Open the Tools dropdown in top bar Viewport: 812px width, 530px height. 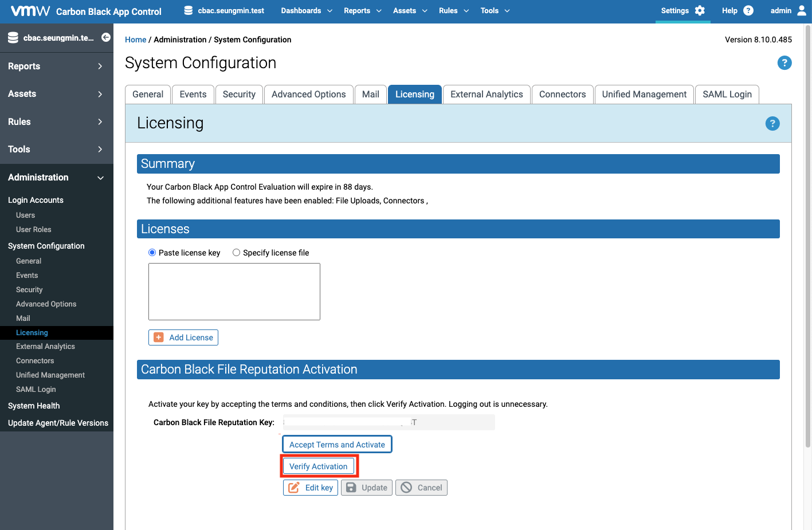point(495,10)
